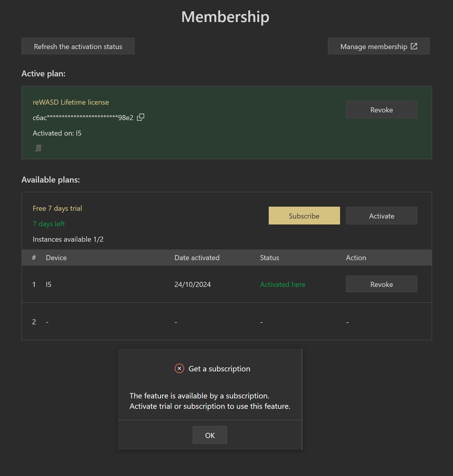The image size is (453, 476).
Task: Click date 24/10/2024 in the table
Action: 193,285
